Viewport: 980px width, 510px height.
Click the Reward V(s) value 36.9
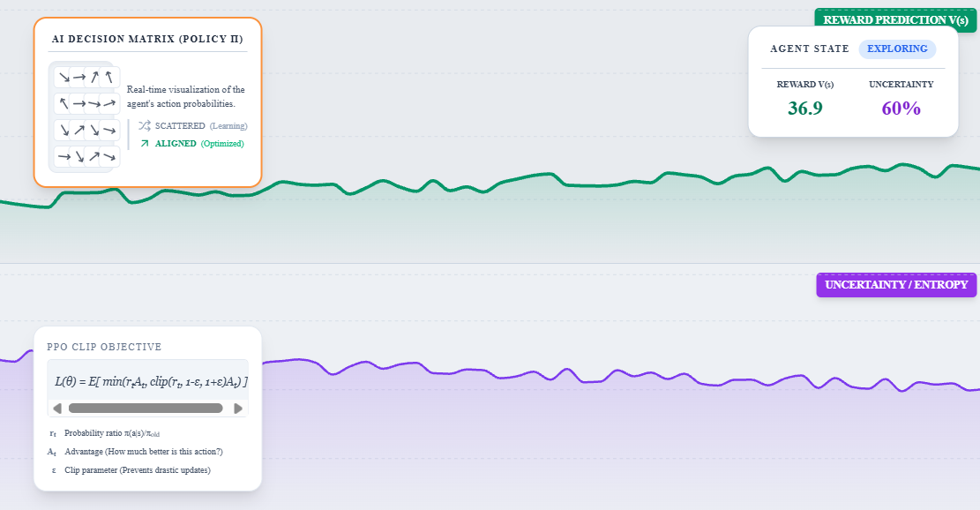(804, 109)
